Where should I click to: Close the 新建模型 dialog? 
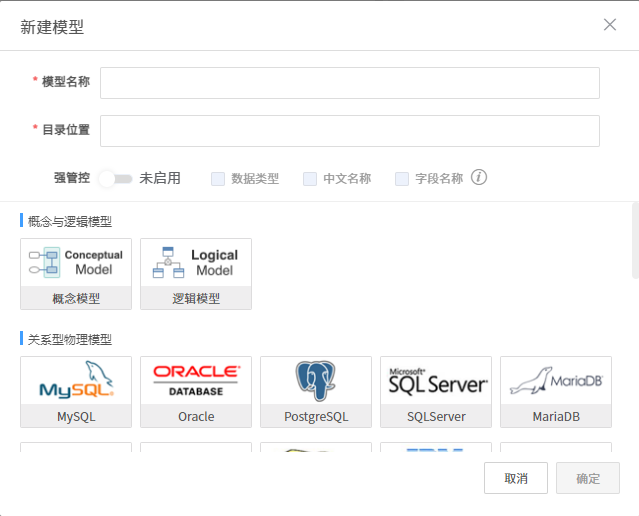pyautogui.click(x=610, y=24)
